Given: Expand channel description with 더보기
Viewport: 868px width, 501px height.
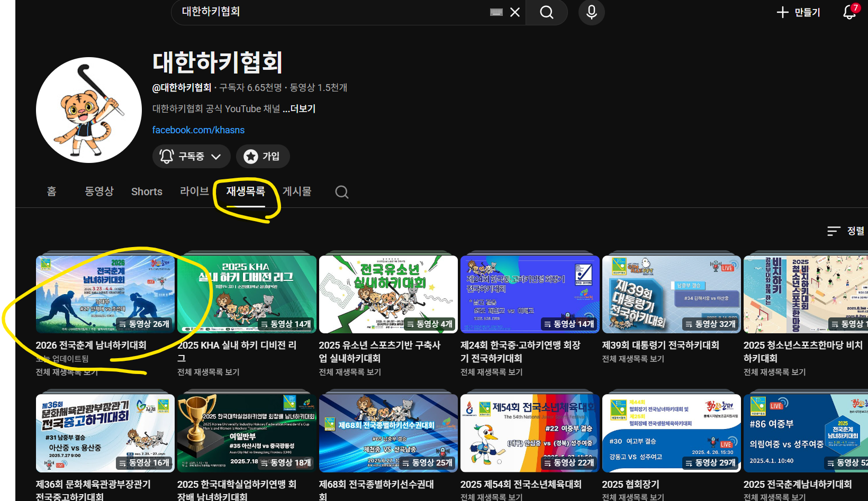Looking at the screenshot, I should tap(299, 109).
